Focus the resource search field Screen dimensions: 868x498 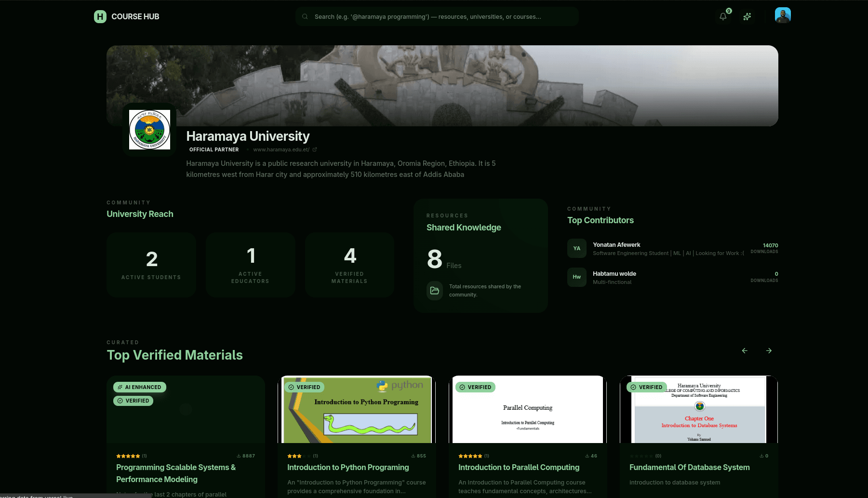tap(437, 16)
